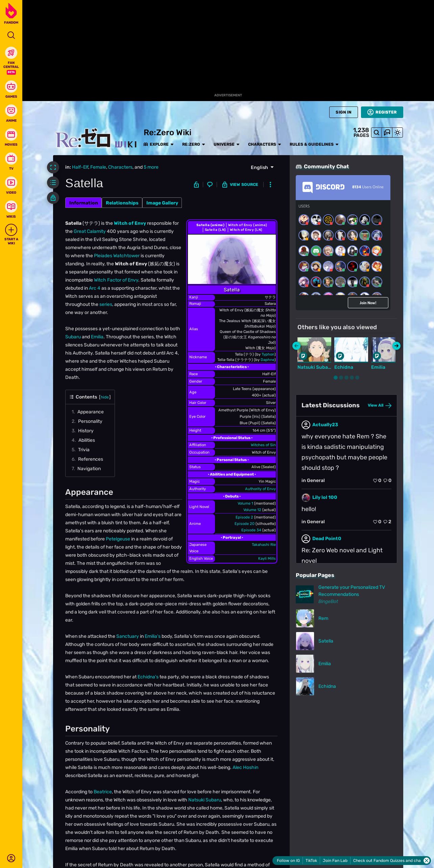Toggle light/dark theme sun icon
Image resolution: width=434 pixels, height=868 pixels.
tap(397, 132)
